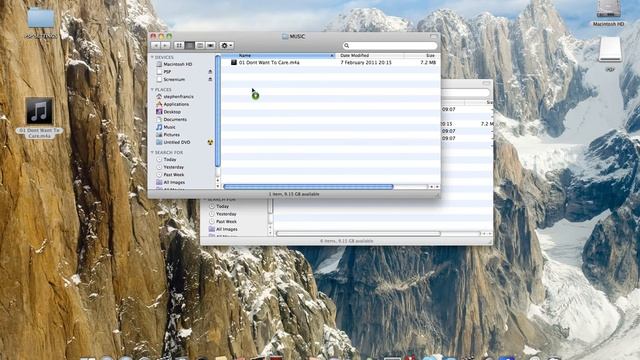Collapse the DEVICES sidebar section
This screenshot has width=640, height=360.
(x=152, y=57)
